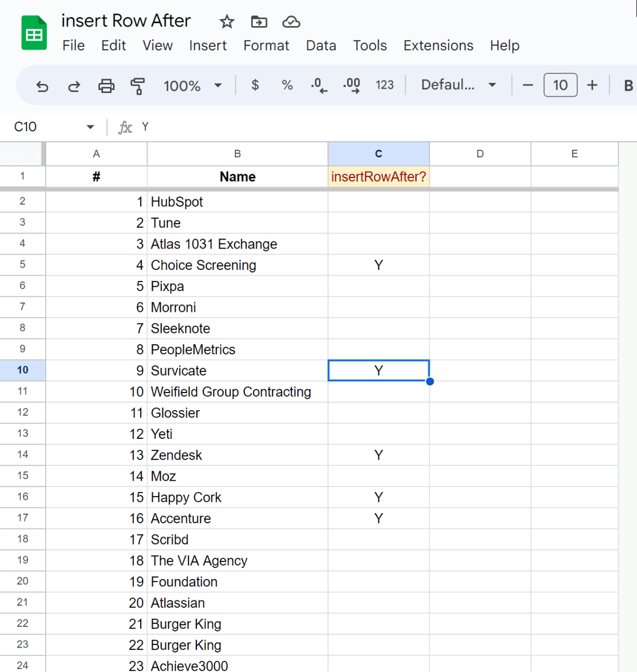
Task: Activate the paint format tool
Action: point(137,86)
